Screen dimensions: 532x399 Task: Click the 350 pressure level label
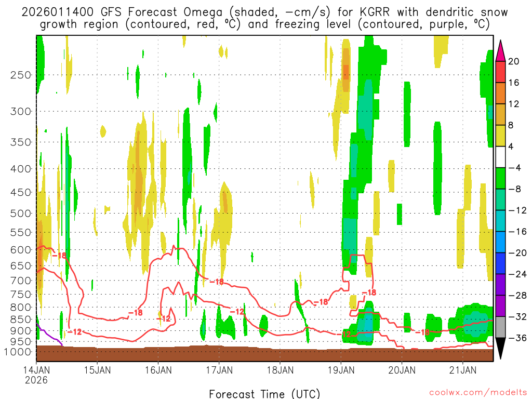click(21, 142)
